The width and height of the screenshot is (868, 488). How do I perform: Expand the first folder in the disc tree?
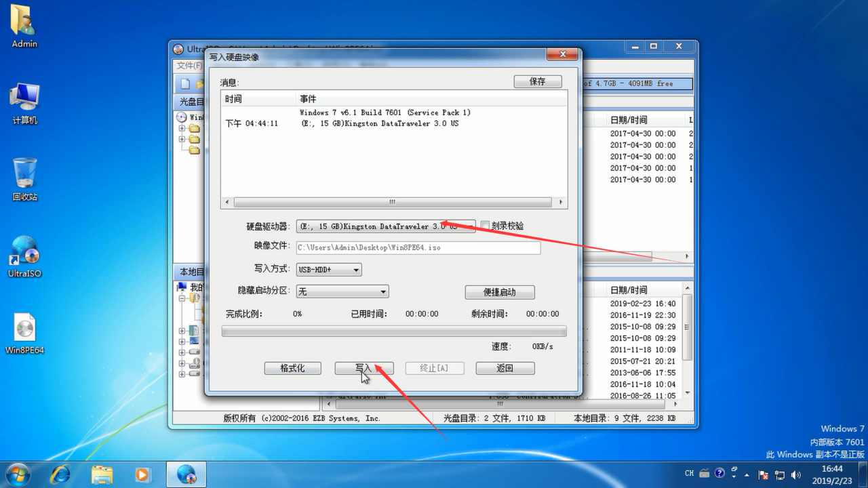182,128
